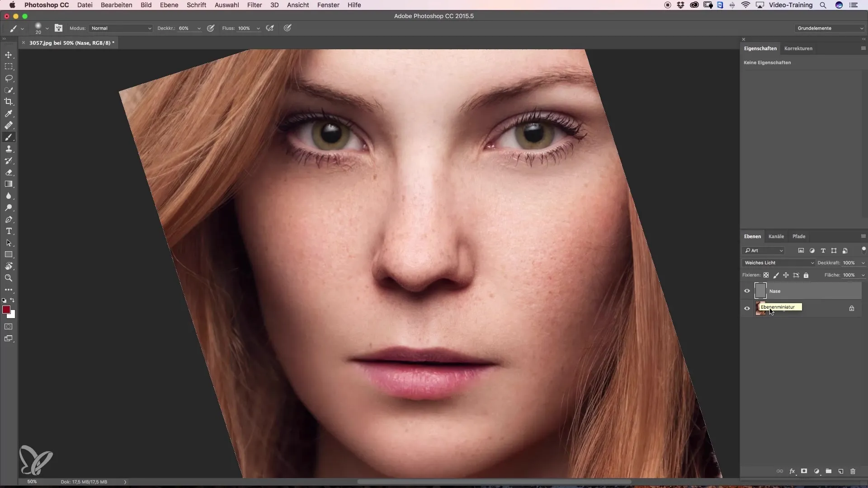Select the Type tool

tap(9, 231)
